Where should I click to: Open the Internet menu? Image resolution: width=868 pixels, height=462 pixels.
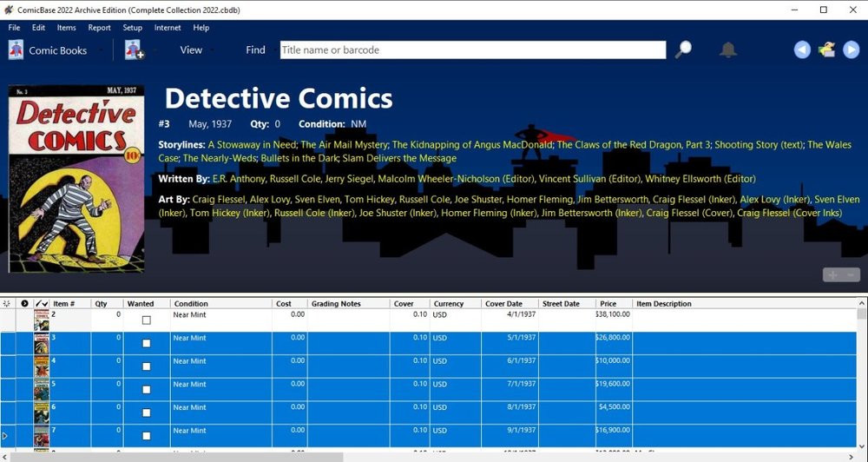tap(168, 28)
